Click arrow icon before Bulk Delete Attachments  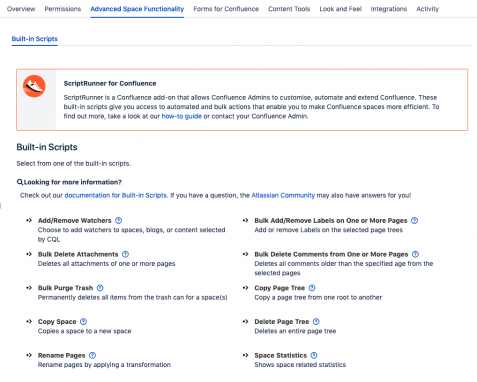click(29, 254)
